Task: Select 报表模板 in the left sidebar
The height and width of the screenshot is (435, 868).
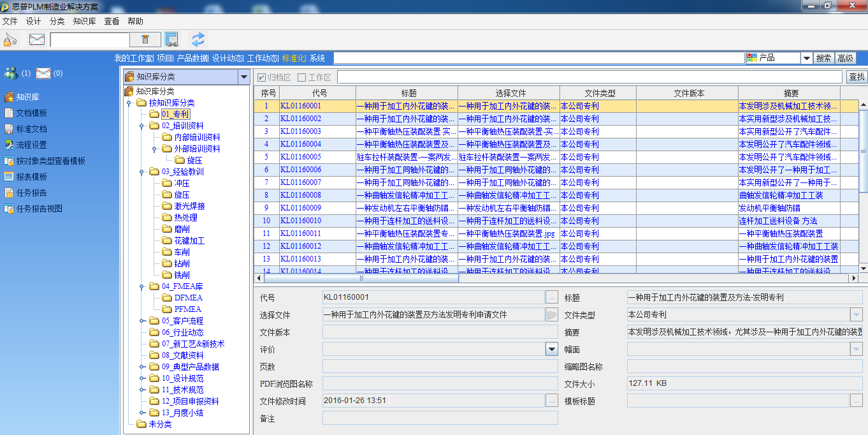Action: pos(31,177)
